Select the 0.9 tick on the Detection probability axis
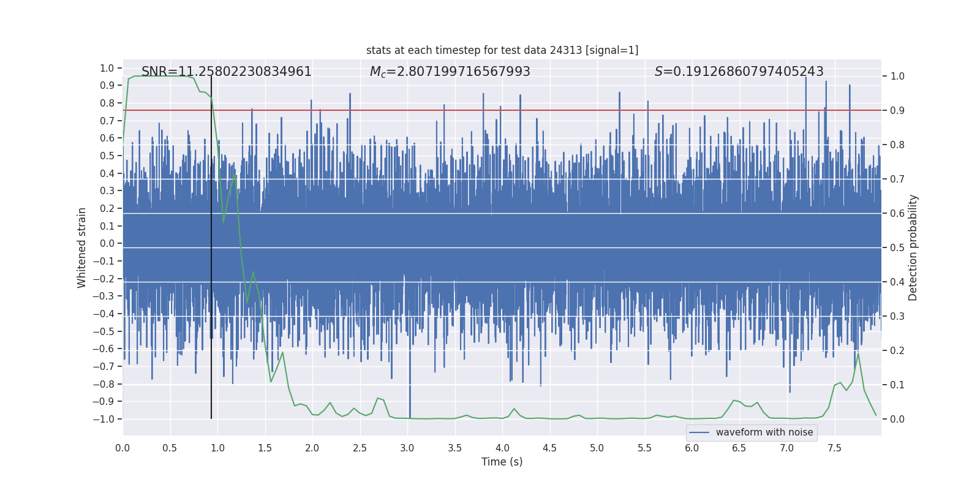The width and height of the screenshot is (980, 490). click(x=897, y=111)
